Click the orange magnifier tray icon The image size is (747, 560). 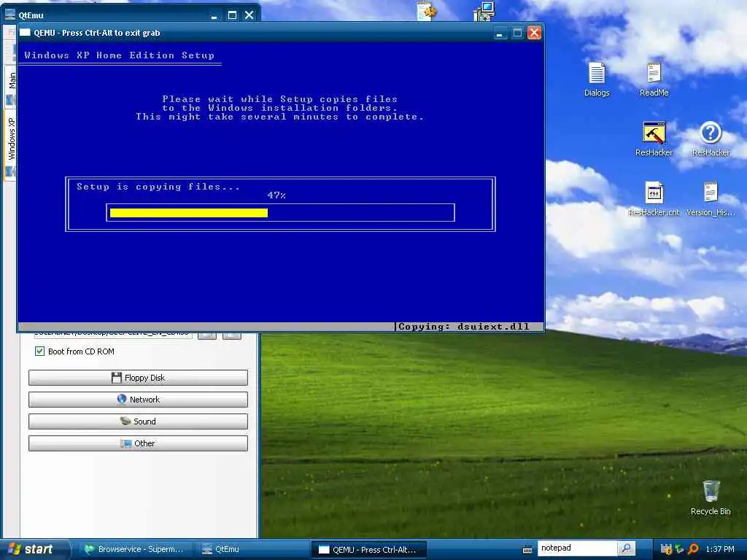click(694, 549)
